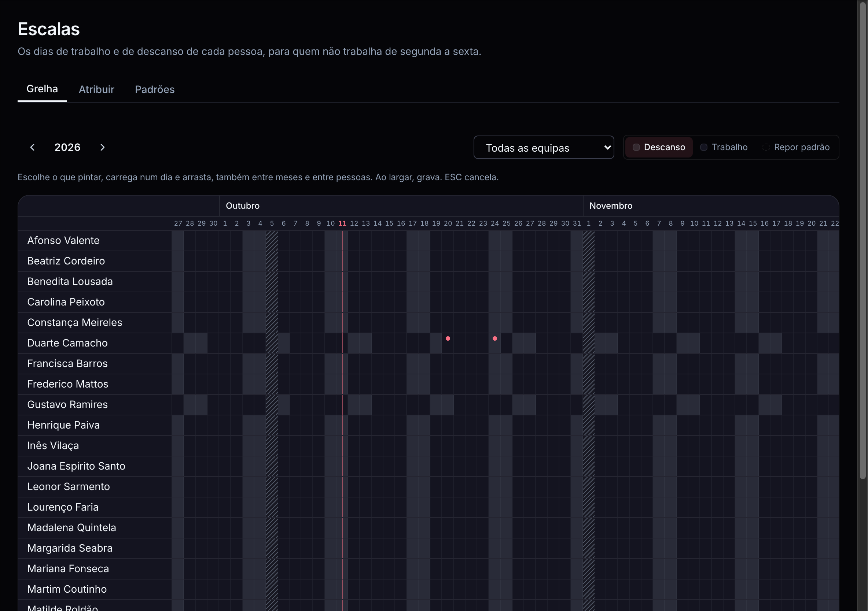Click the Escalas page heading
868x611 pixels.
click(x=49, y=29)
